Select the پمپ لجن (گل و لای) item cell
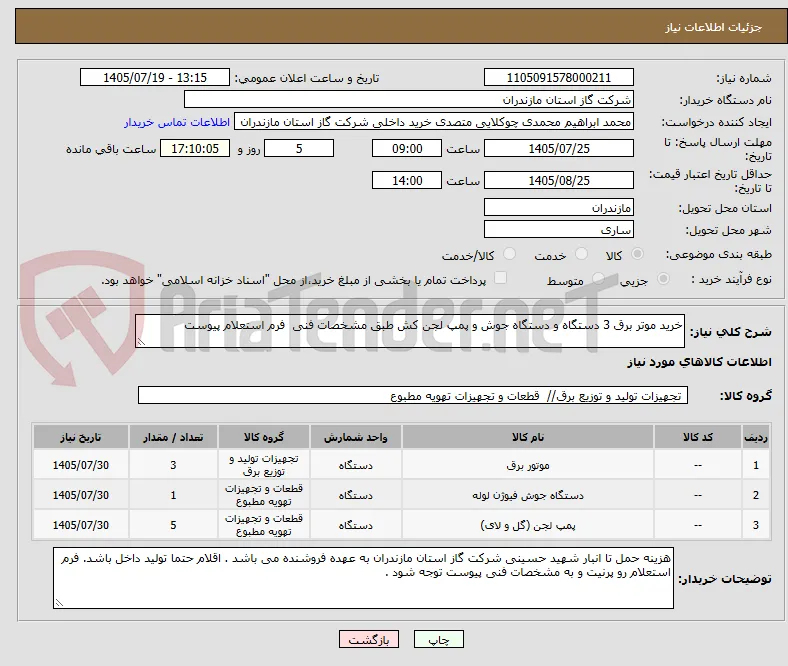Image resolution: width=788 pixels, height=666 pixels. point(528,525)
